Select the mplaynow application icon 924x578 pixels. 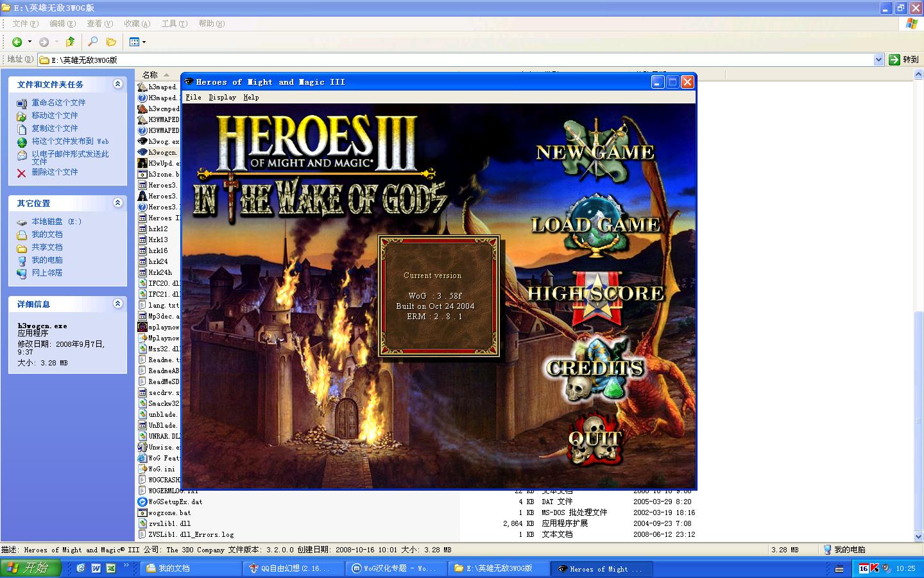tap(142, 327)
